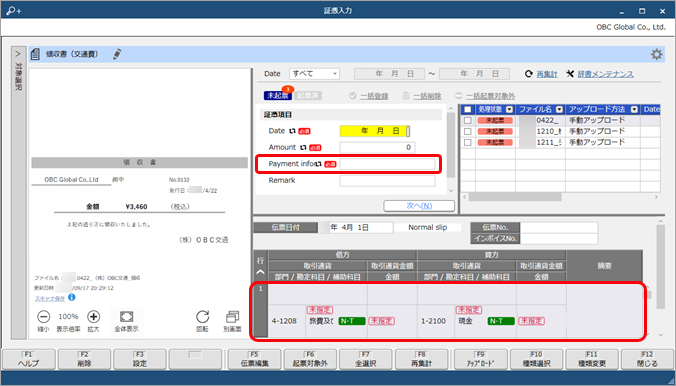This screenshot has height=386, width=676.
Task: Click the インボイスNo. input field
Action: coord(559,239)
